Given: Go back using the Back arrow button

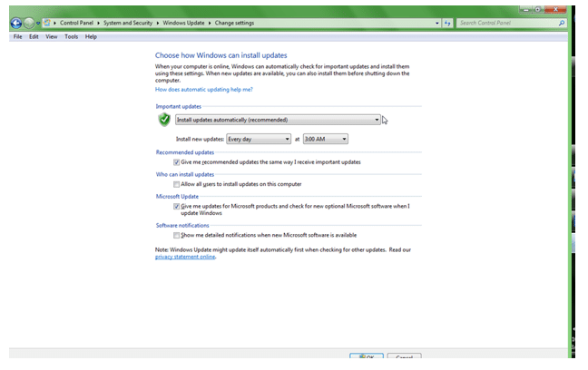Looking at the screenshot, I should [15, 24].
